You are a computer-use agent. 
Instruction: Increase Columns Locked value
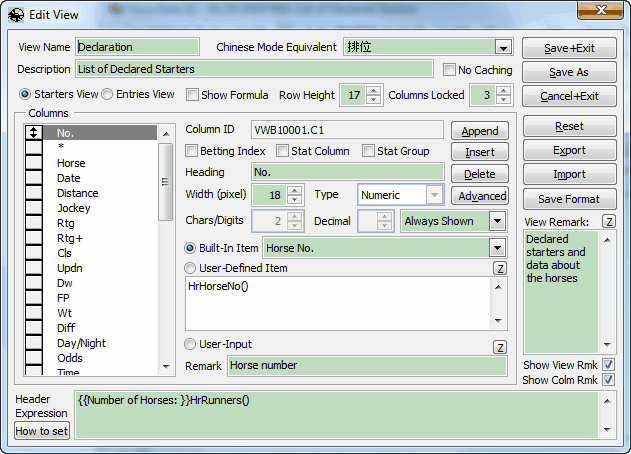[504, 91]
